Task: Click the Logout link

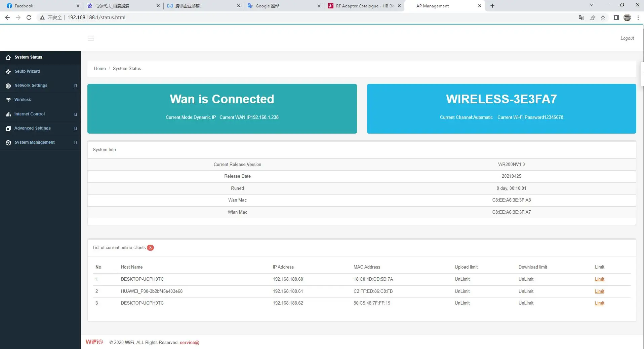Action: coord(627,38)
